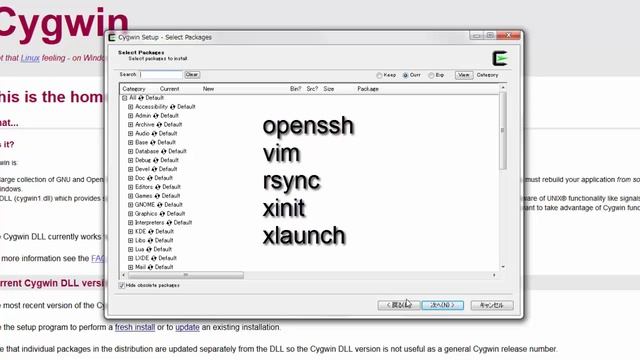Click the scroll right arrow of package list
Image resolution: width=640 pixels, height=360 pixels.
[494, 276]
